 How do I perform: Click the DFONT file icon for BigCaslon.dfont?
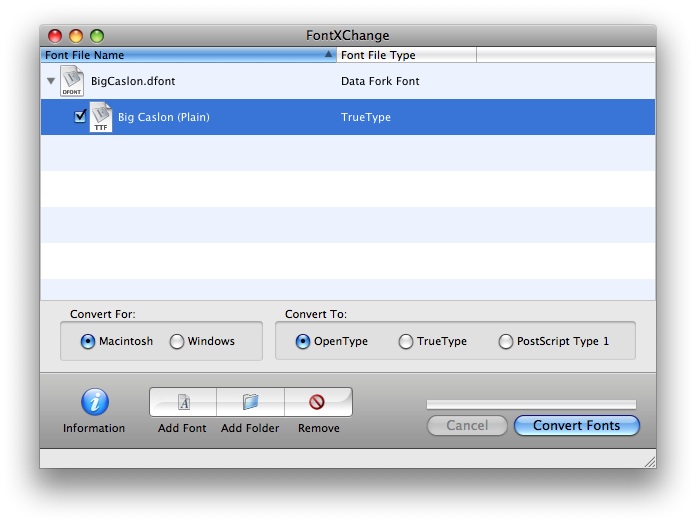point(72,81)
